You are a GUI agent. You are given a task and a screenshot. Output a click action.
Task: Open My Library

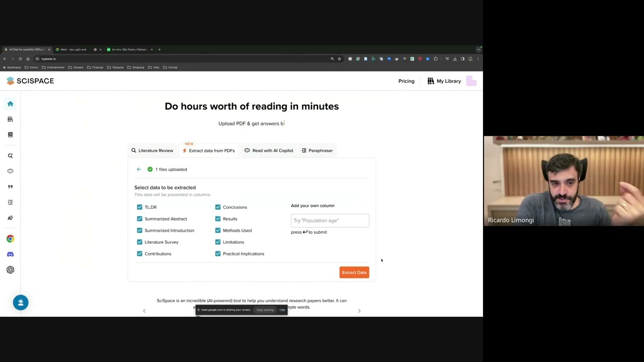[x=444, y=81]
